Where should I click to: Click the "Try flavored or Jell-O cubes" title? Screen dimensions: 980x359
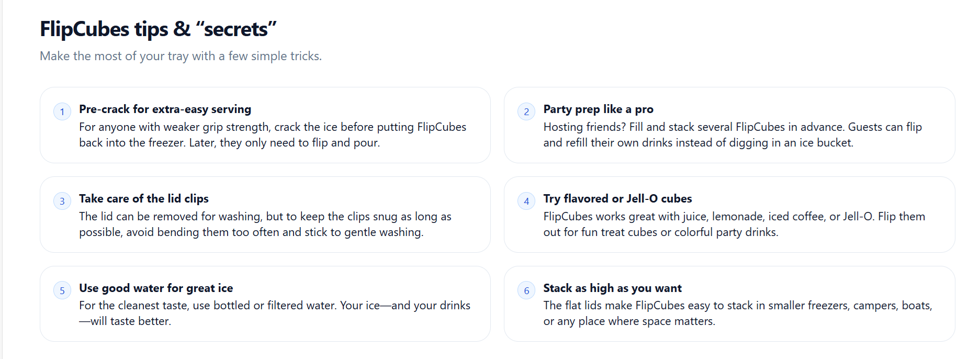point(617,199)
